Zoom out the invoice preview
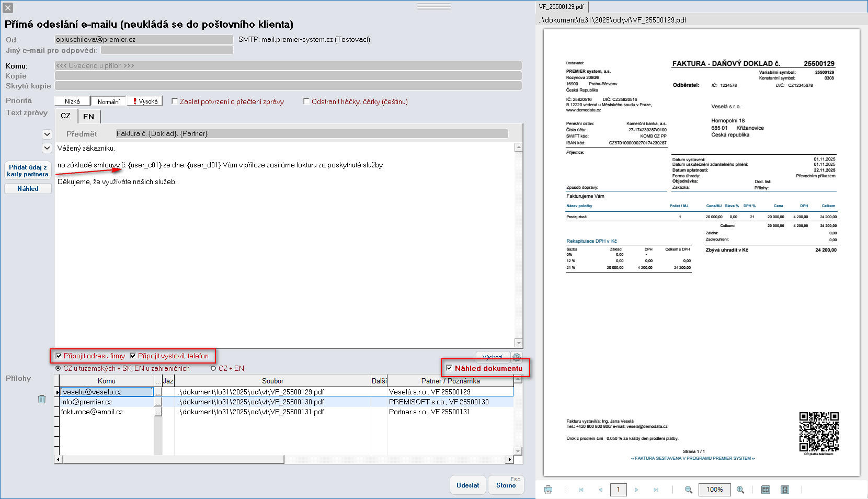This screenshot has height=499, width=868. point(689,490)
